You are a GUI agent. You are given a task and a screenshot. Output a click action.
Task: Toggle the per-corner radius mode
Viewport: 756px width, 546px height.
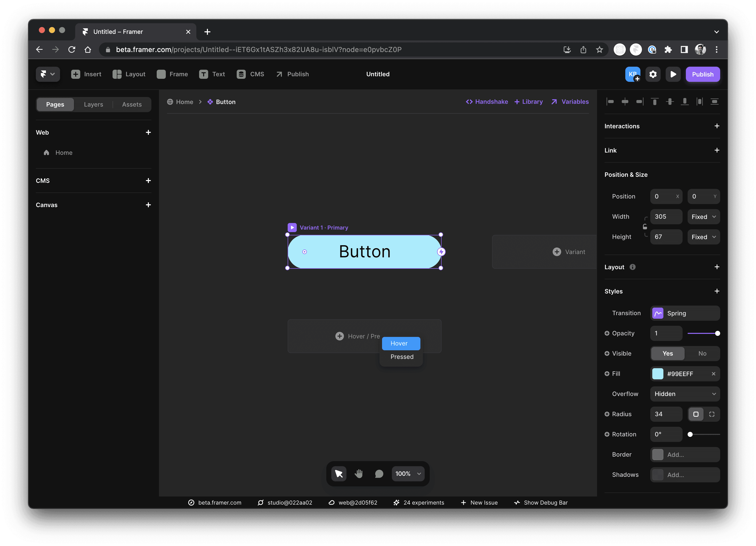point(712,414)
